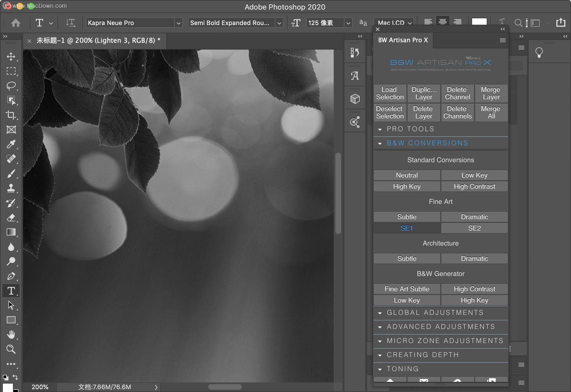Click the white text color swatch
This screenshot has height=392, width=571.
[479, 22]
